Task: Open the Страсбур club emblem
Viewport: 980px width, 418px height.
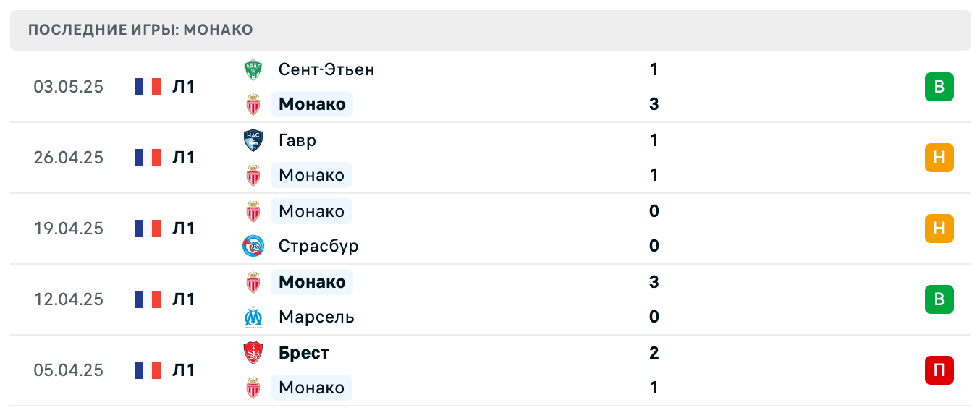Action: click(x=254, y=246)
